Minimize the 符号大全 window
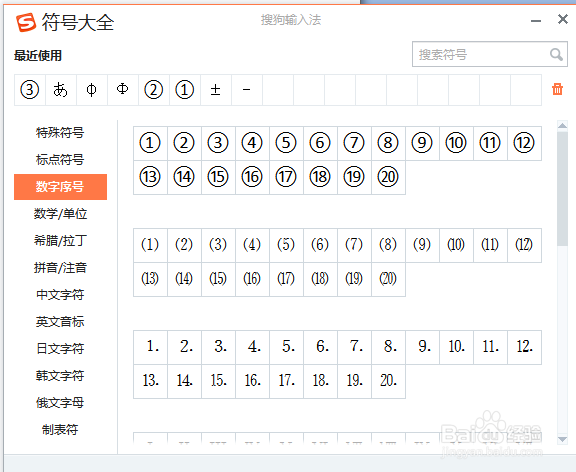 click(x=536, y=21)
